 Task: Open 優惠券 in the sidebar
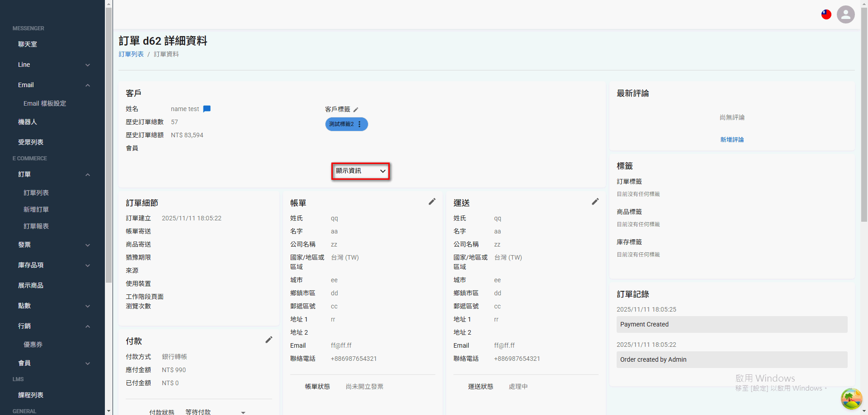33,345
